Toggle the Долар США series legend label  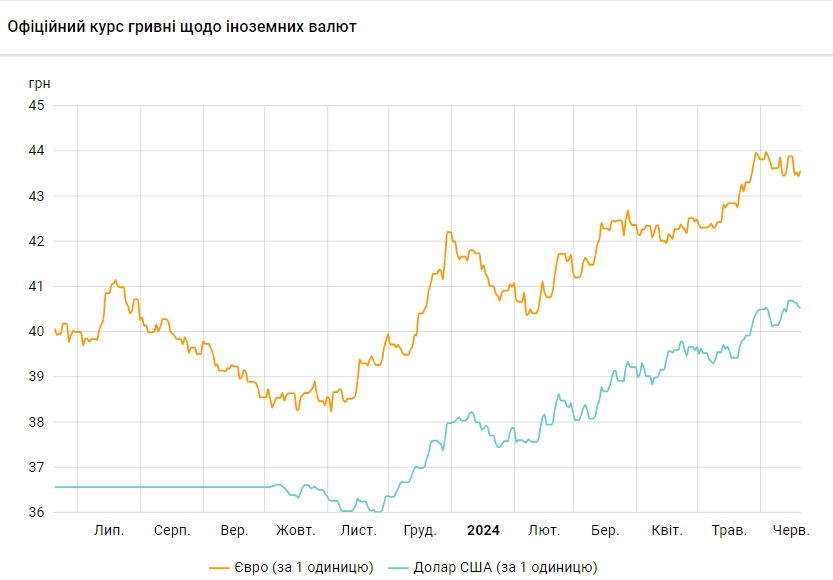504,567
